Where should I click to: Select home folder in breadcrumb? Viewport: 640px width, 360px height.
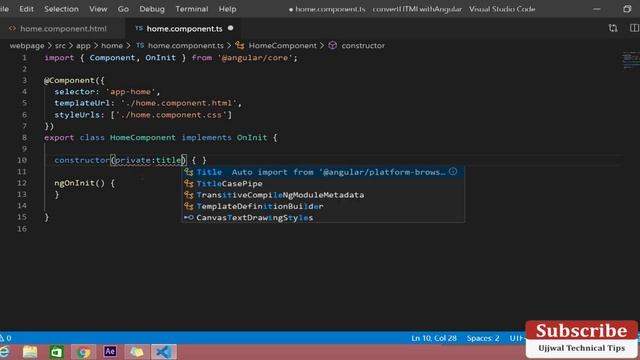[112, 46]
